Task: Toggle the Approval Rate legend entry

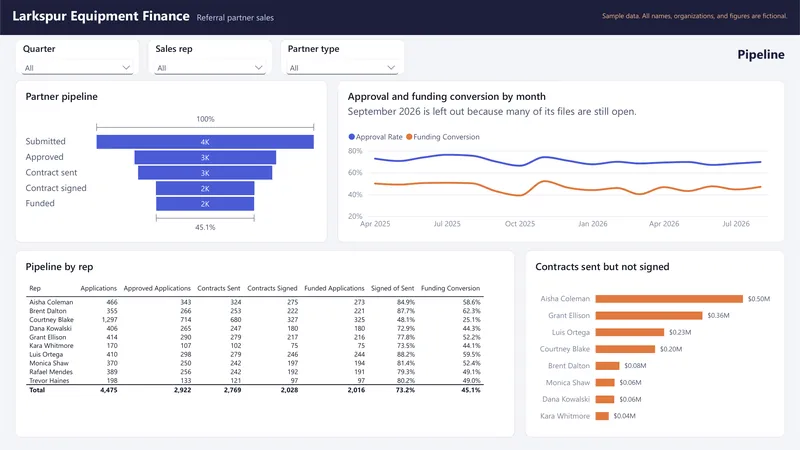Action: [x=376, y=137]
